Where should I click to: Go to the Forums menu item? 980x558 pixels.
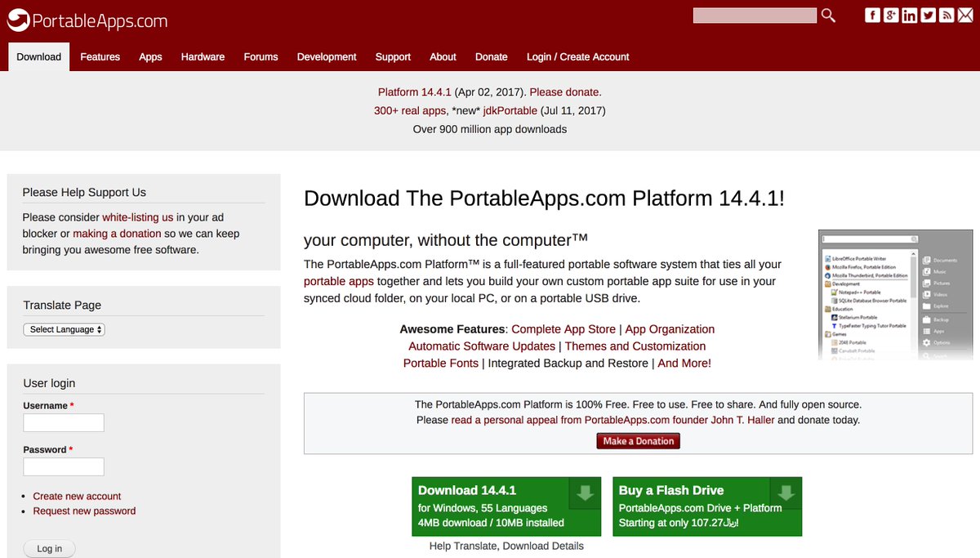coord(261,57)
